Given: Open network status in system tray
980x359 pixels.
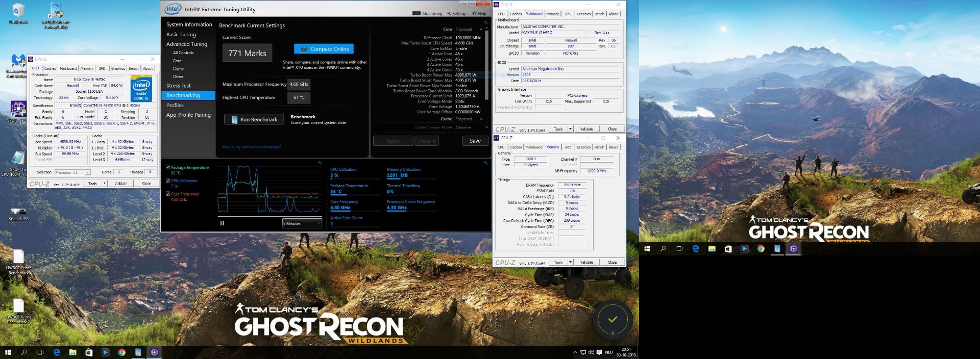Looking at the screenshot, I should pyautogui.click(x=583, y=352).
